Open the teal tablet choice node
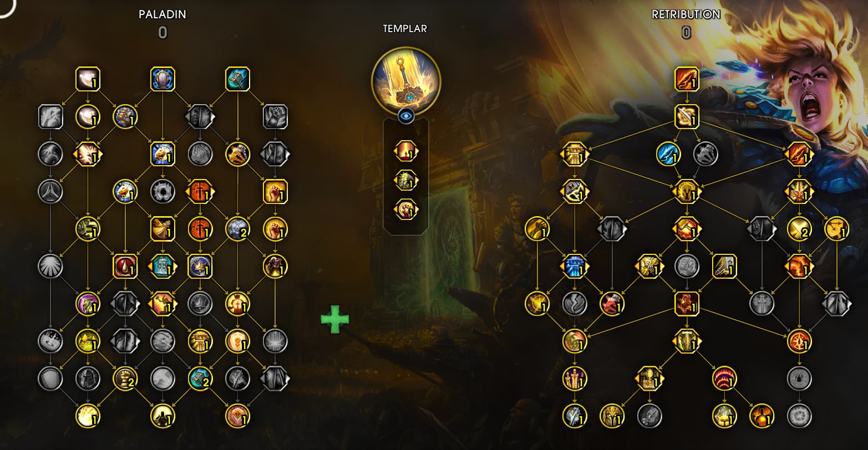Screen dimensions: 868x450 pos(163,266)
